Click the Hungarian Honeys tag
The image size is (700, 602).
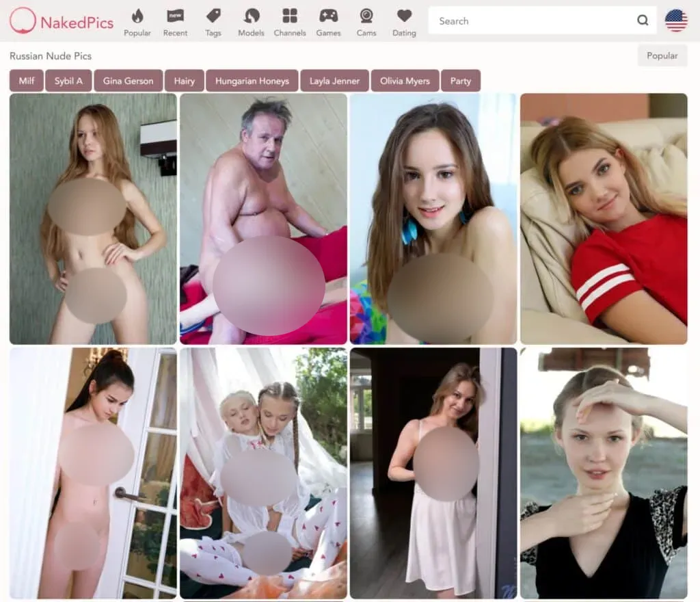[252, 81]
